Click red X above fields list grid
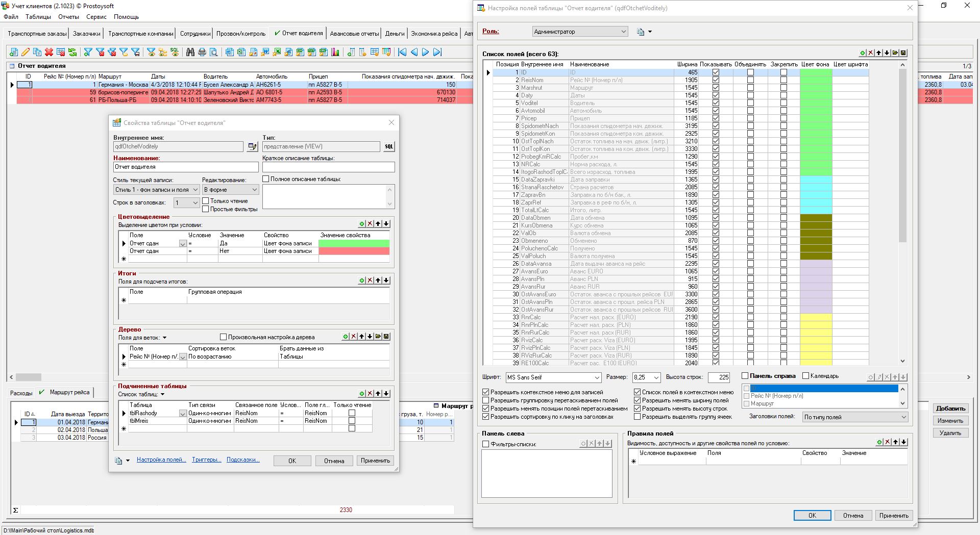 pos(871,53)
